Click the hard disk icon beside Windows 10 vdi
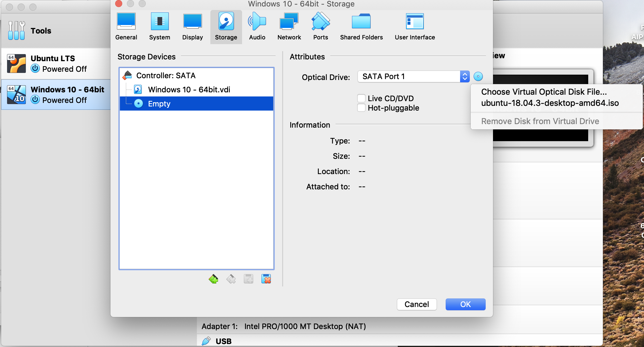Screen dimensions: 644x347 point(138,89)
